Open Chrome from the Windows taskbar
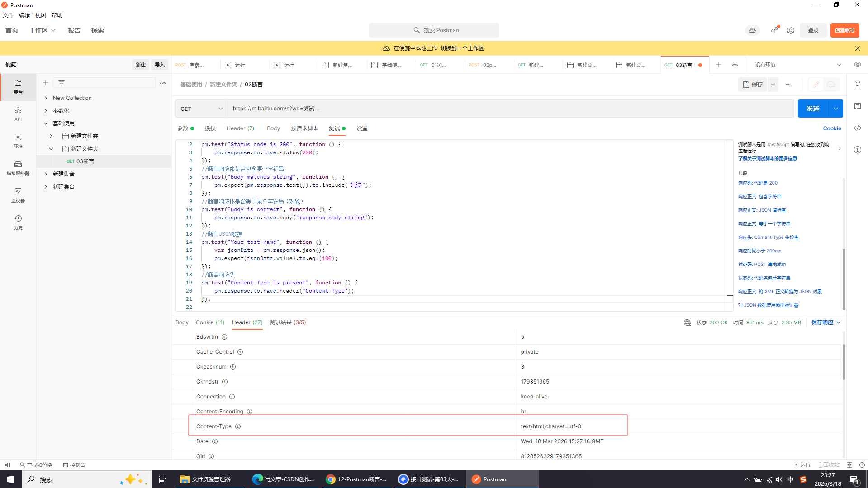Viewport: 868px width, 488px height. point(357,479)
